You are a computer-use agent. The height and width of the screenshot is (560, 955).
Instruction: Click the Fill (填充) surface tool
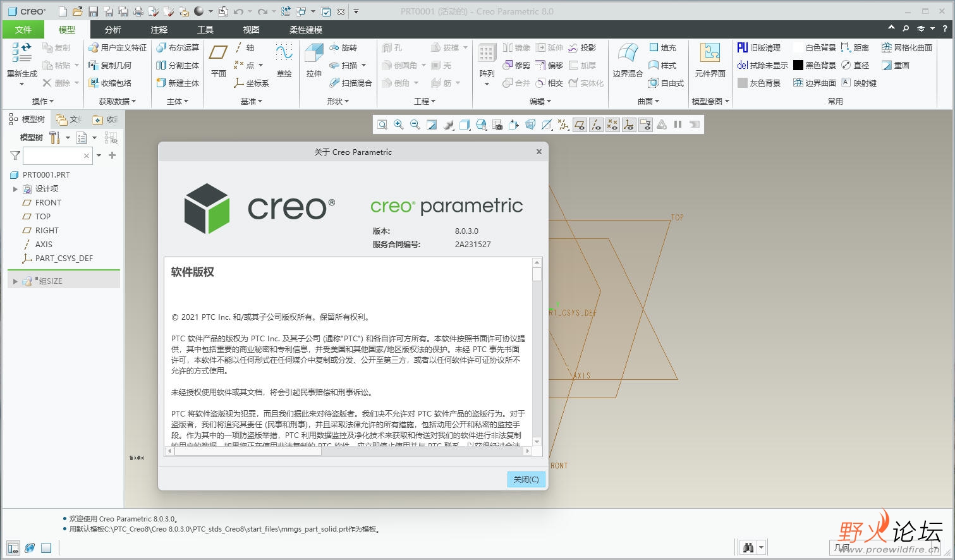point(662,47)
